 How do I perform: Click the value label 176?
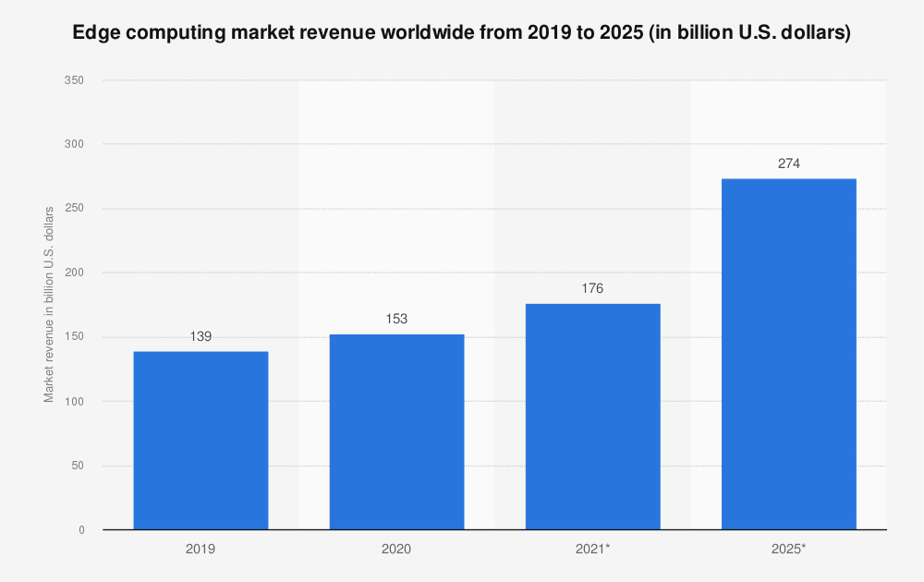592,287
